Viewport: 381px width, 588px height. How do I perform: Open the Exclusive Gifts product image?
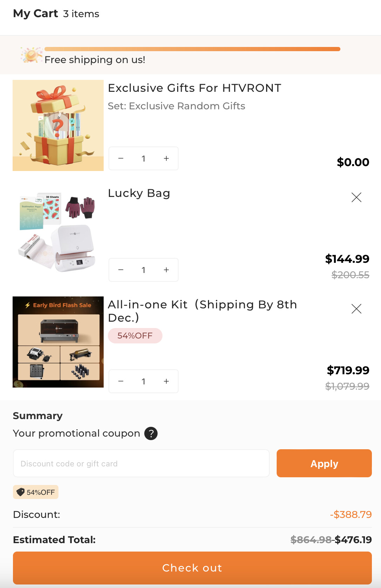(x=58, y=125)
